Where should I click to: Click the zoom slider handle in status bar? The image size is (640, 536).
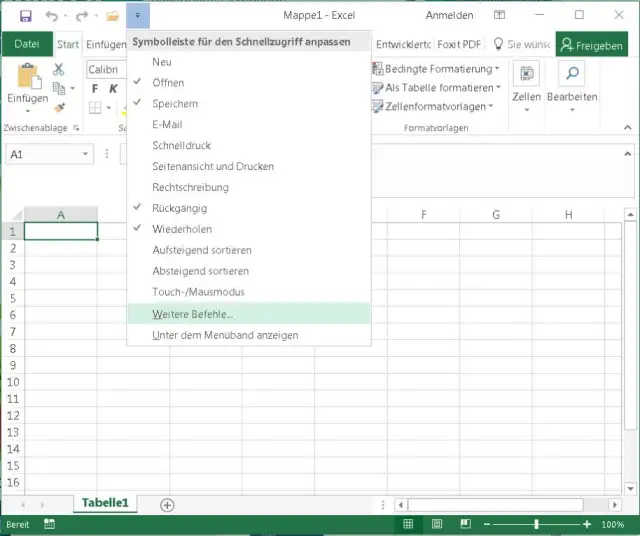pos(536,524)
